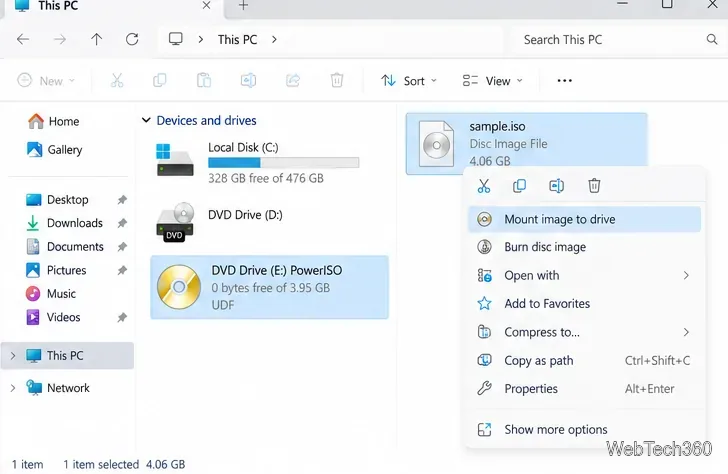This screenshot has width=728, height=474.
Task: Click "1 item selected" in status bar
Action: [x=101, y=464]
